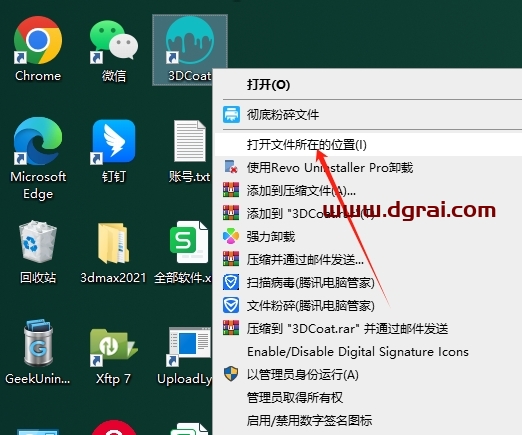522x435 pixels.
Task: Select the DingTalk (钉钉) desktop icon
Action: [114, 151]
